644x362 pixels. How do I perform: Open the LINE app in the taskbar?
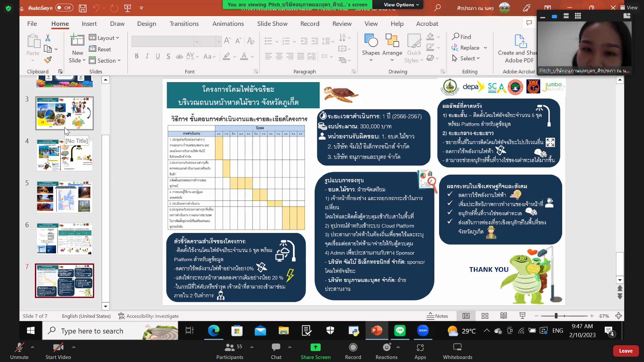coord(400,330)
